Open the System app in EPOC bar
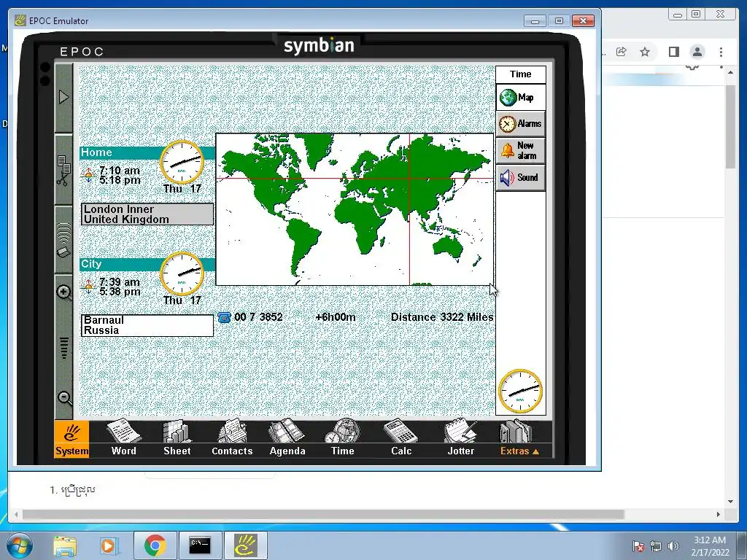The width and height of the screenshot is (747, 560). coord(71,439)
